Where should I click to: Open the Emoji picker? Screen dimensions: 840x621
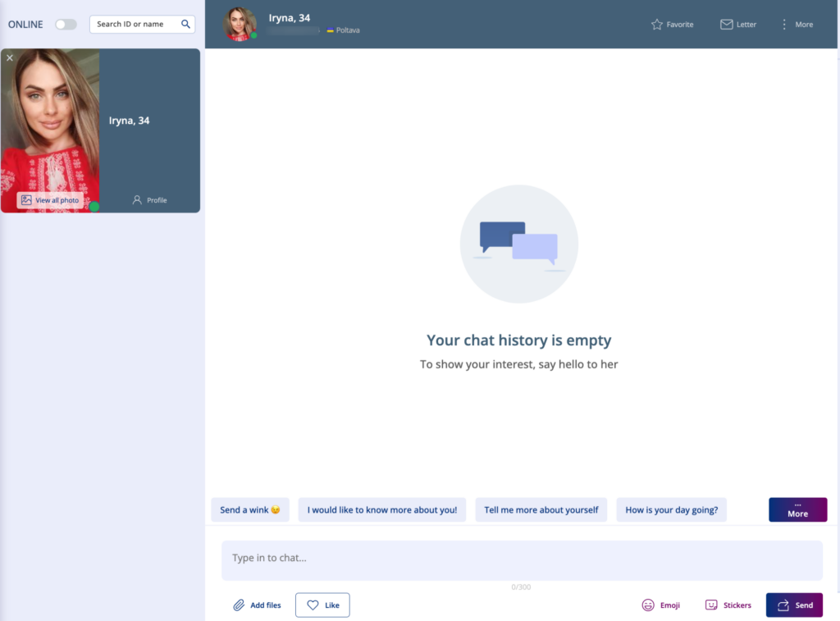[660, 605]
